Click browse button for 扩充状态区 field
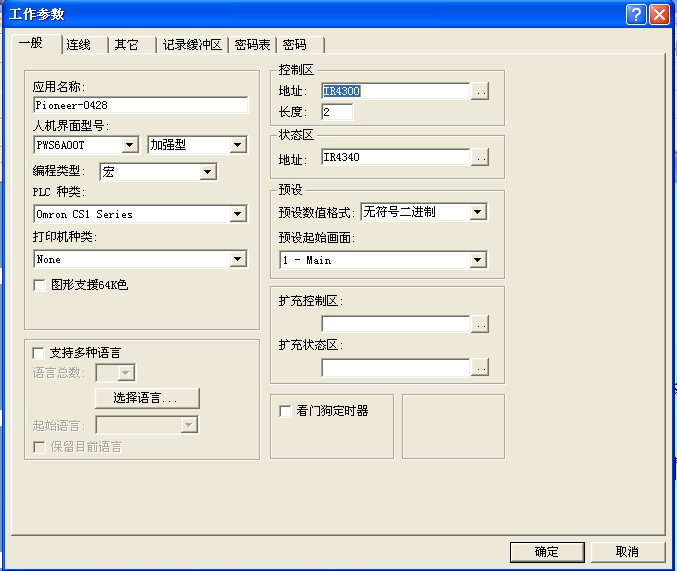Image resolution: width=677 pixels, height=571 pixels. coord(480,368)
